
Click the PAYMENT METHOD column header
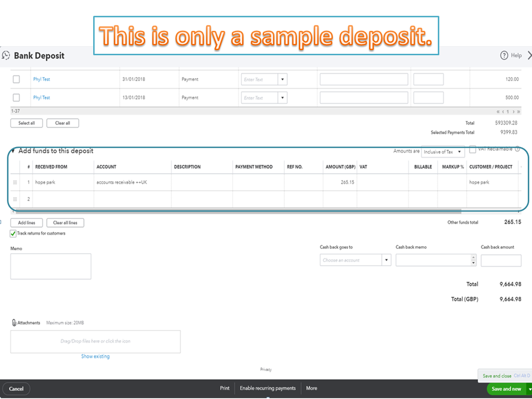coord(254,167)
